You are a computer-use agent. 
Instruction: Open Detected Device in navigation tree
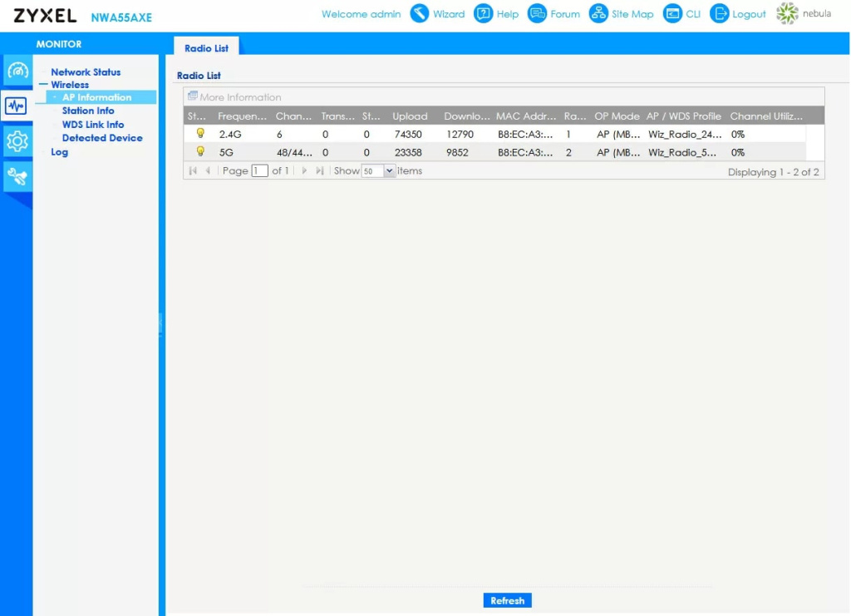(102, 138)
